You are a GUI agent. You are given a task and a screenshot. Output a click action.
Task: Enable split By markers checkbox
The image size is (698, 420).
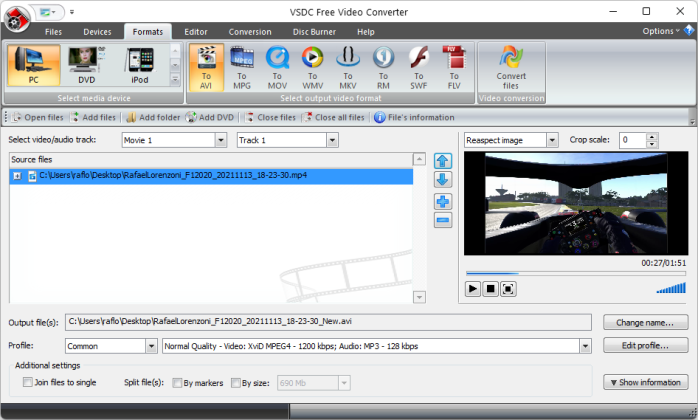[x=177, y=383]
